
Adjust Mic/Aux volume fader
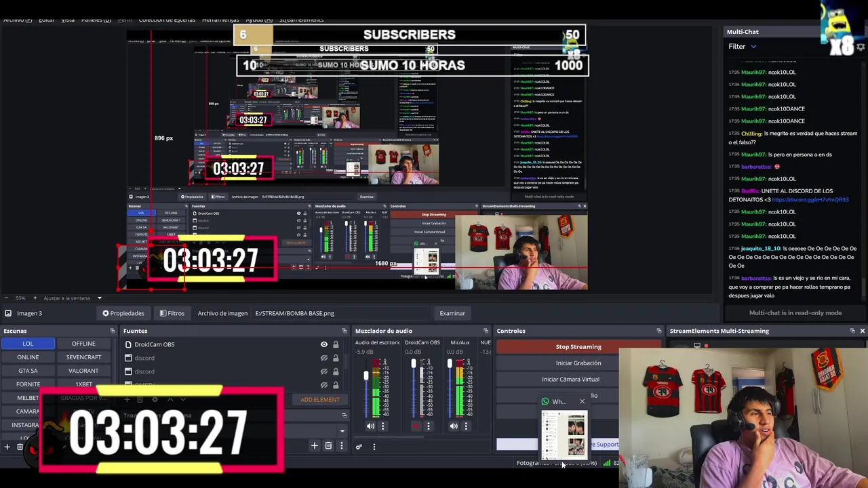coord(449,365)
